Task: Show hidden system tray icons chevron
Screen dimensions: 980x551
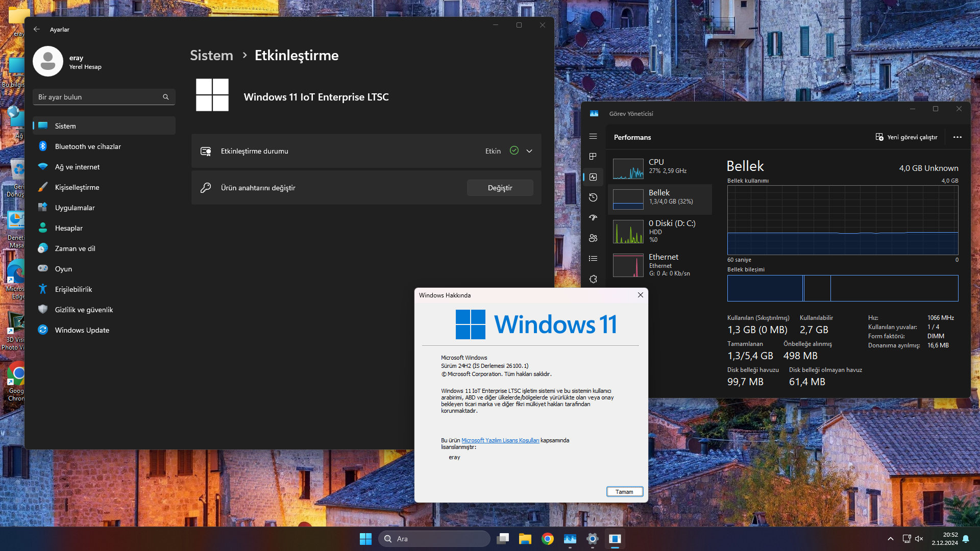Action: pyautogui.click(x=891, y=539)
